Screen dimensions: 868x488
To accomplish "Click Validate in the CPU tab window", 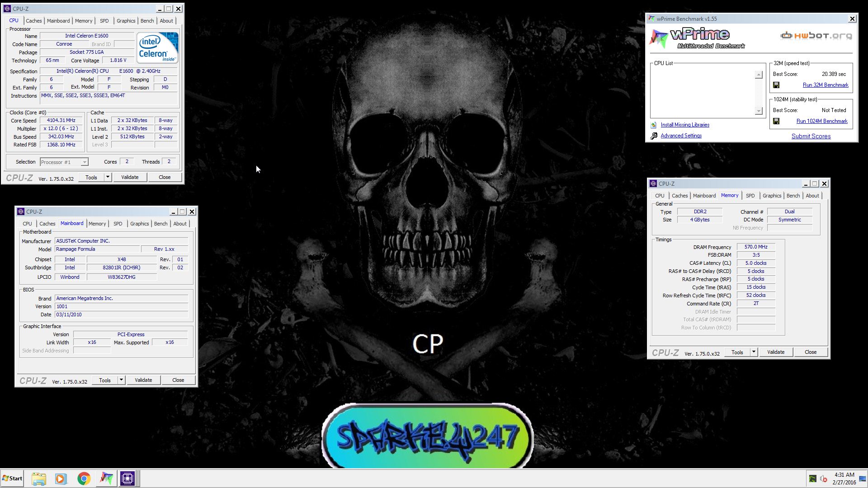I will [130, 177].
